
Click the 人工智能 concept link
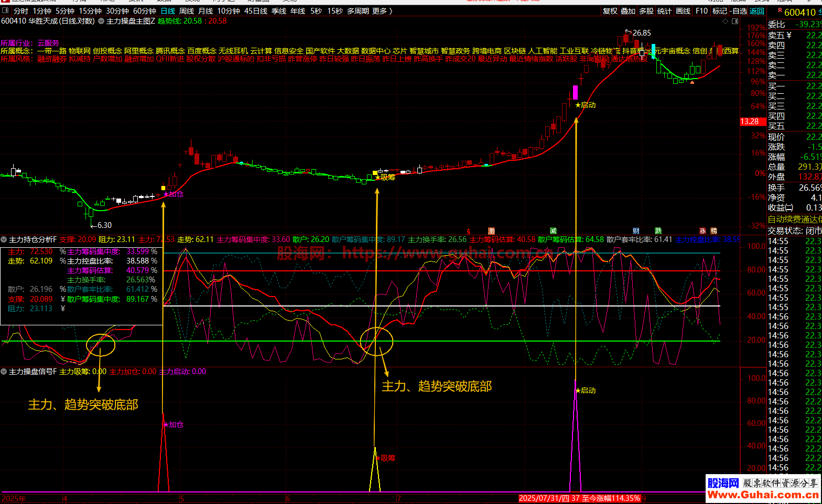click(543, 51)
